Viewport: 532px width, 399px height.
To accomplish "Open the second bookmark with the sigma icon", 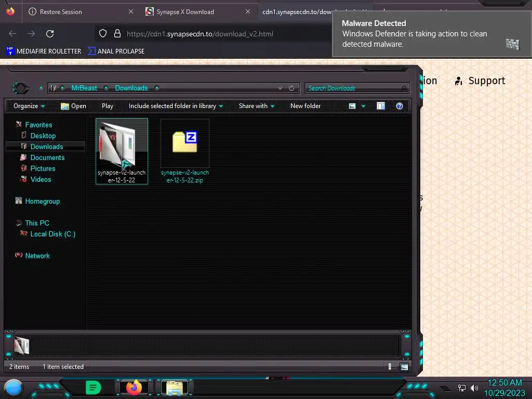I will 116,51.
